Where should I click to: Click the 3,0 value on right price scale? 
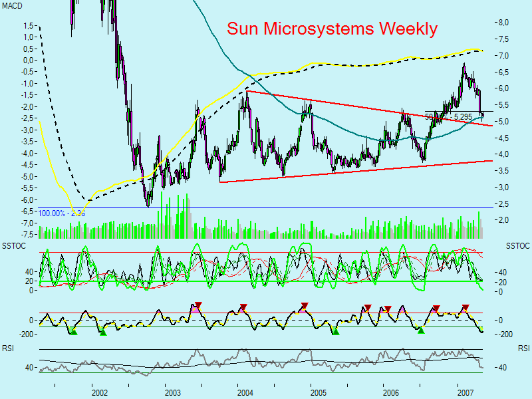[x=503, y=187]
